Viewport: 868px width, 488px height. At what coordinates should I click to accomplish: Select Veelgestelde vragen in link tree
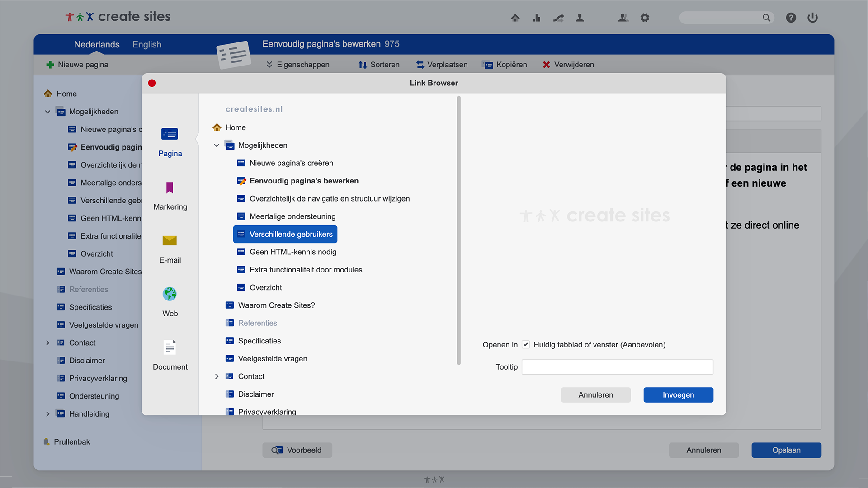266,359
